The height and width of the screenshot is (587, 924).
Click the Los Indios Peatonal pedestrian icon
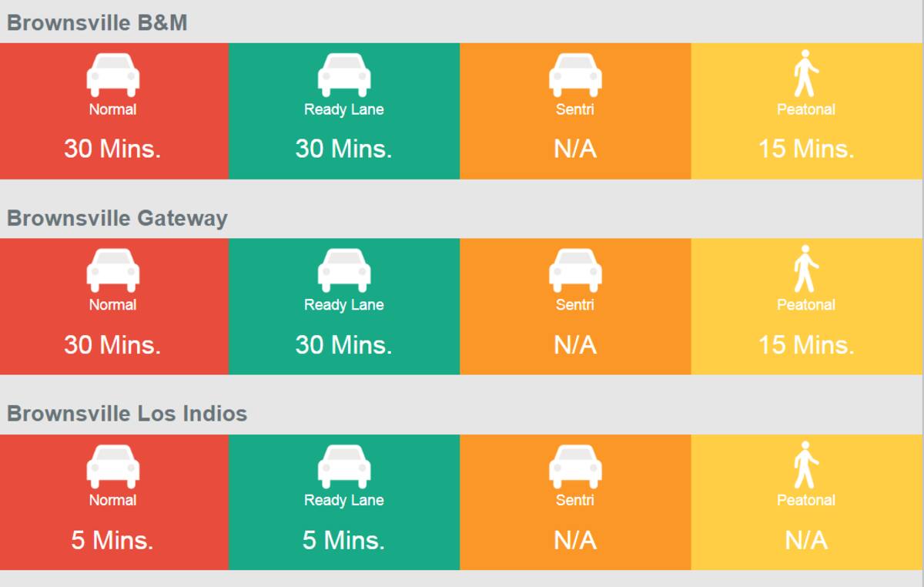coord(805,465)
